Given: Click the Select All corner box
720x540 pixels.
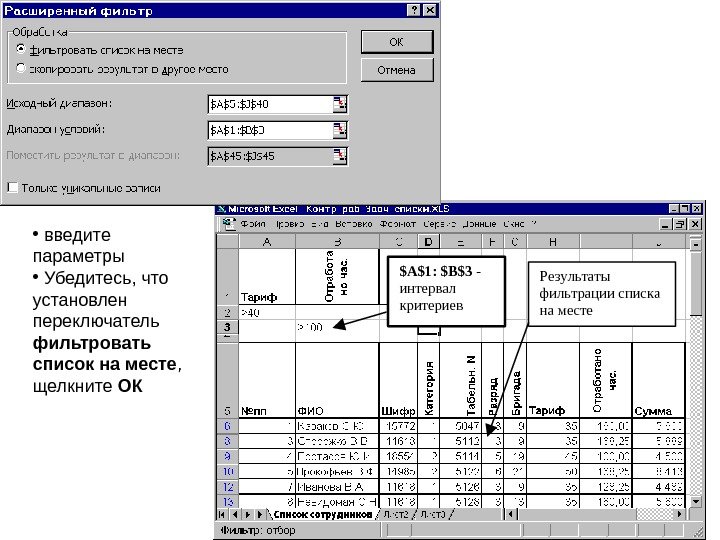Looking at the screenshot, I should (227, 242).
